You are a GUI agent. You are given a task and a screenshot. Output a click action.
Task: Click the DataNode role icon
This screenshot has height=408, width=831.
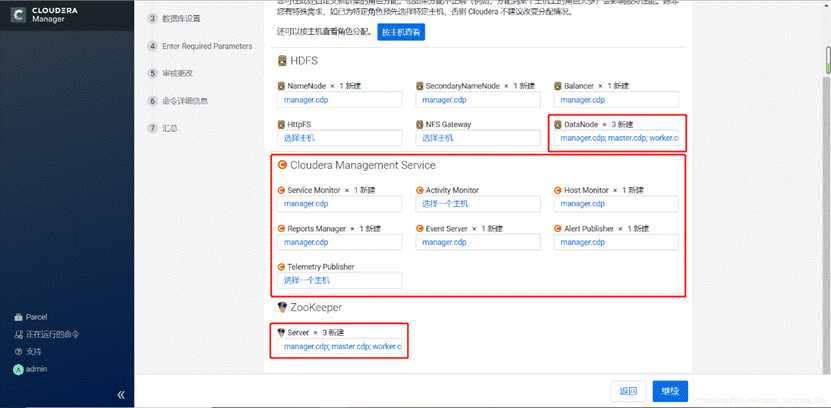pos(558,124)
